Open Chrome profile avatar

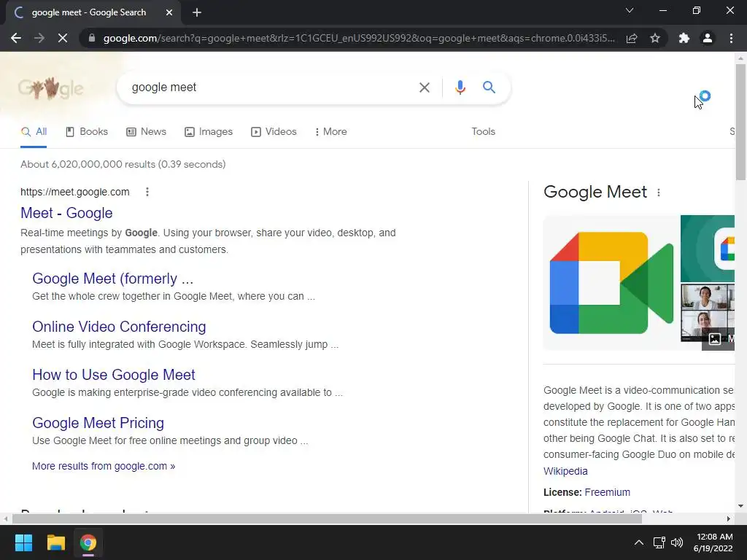[x=708, y=38]
